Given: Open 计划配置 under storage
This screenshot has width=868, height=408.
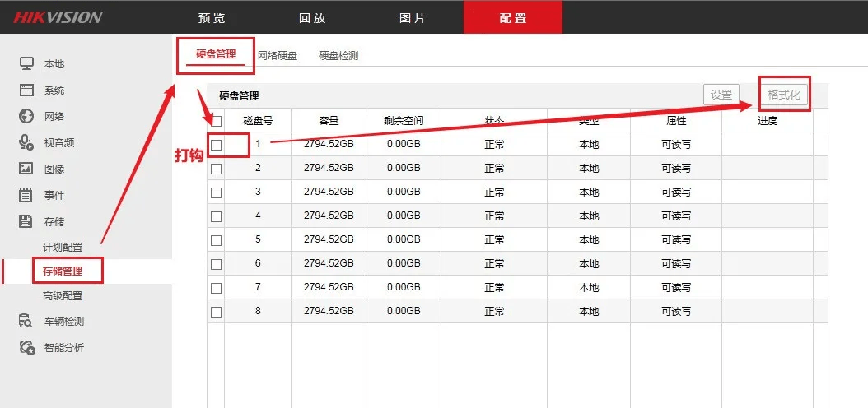Looking at the screenshot, I should (63, 247).
